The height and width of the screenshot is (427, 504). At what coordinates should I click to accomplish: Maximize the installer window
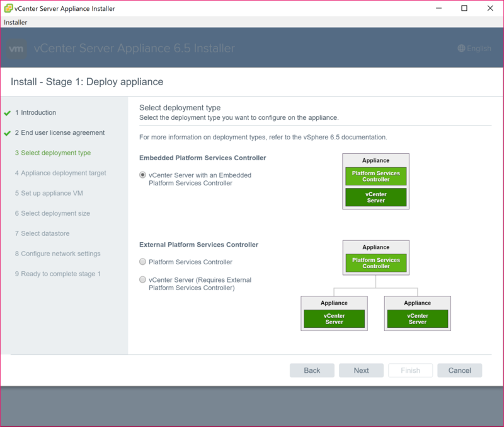[464, 8]
